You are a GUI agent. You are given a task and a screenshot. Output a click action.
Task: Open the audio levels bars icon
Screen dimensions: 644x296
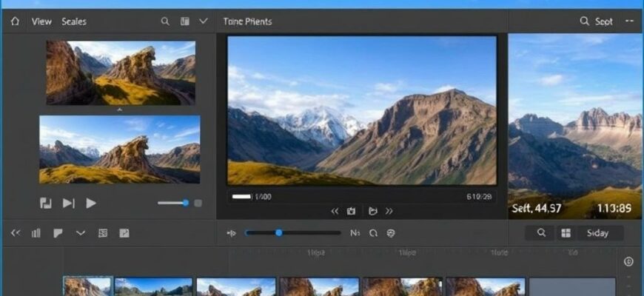36,233
